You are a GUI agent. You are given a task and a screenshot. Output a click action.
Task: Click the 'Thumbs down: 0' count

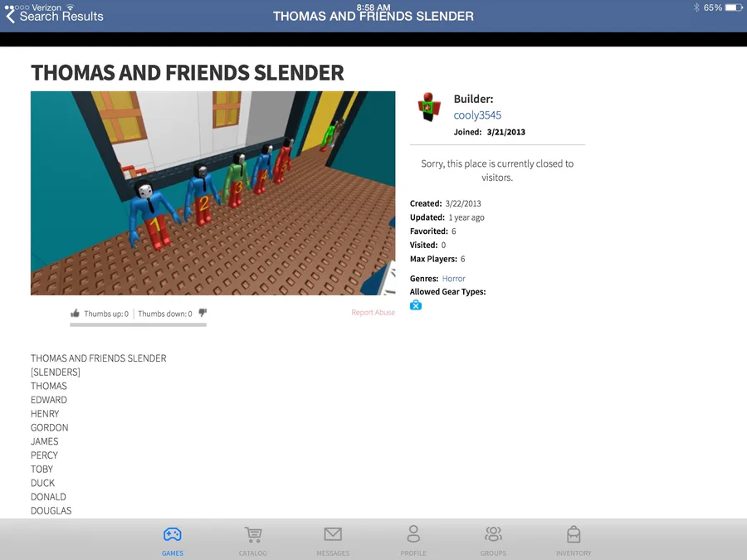(x=165, y=314)
